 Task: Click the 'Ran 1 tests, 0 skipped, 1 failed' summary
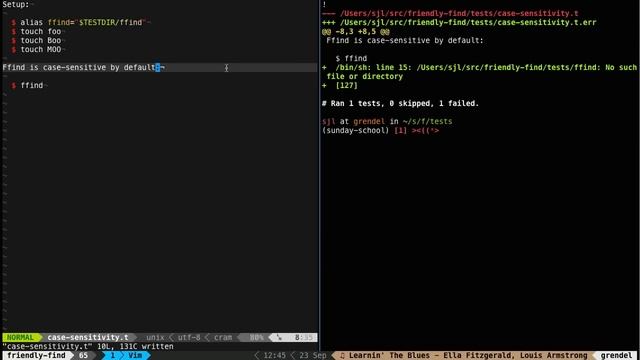pyautogui.click(x=400, y=103)
